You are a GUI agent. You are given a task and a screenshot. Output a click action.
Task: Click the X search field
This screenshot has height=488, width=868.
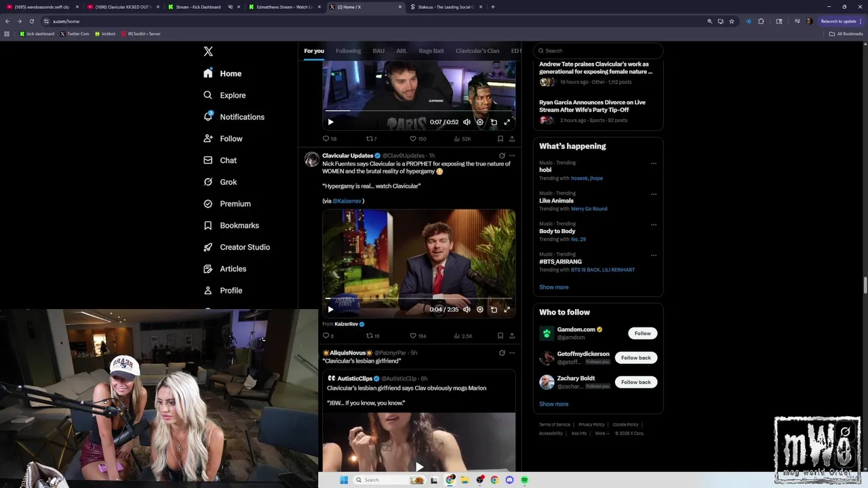pyautogui.click(x=597, y=51)
